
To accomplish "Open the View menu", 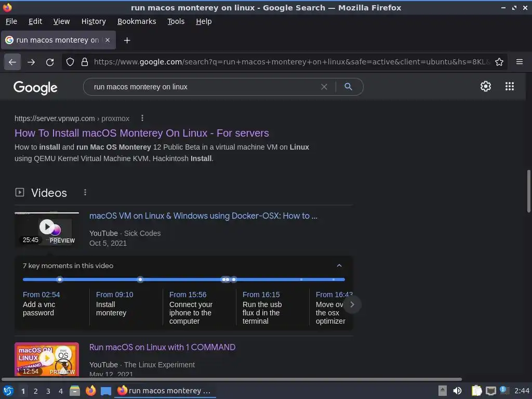I will pos(61,21).
